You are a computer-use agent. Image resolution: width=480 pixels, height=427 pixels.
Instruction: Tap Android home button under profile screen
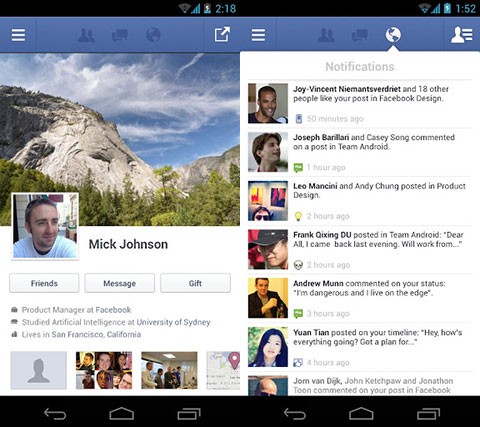(122, 414)
